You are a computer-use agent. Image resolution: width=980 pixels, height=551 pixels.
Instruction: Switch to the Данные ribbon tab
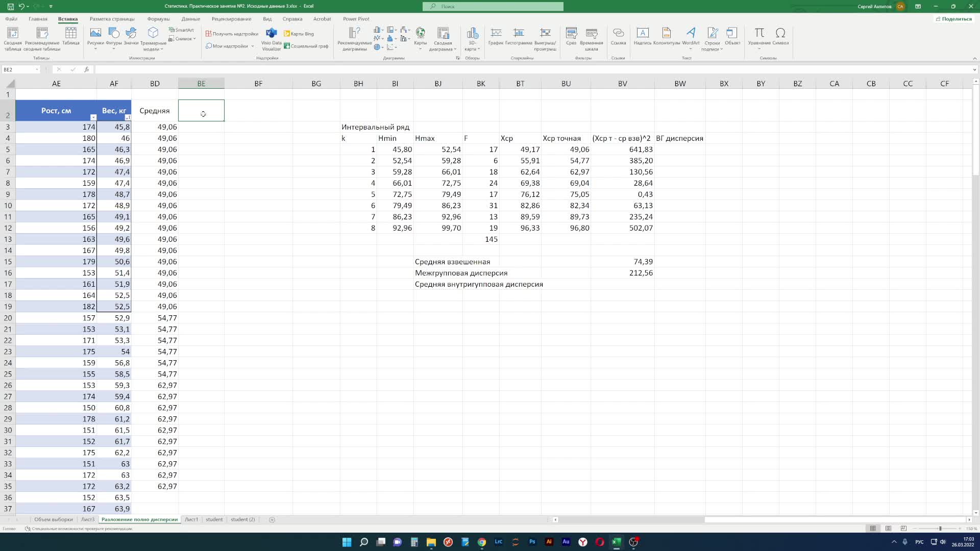point(190,19)
